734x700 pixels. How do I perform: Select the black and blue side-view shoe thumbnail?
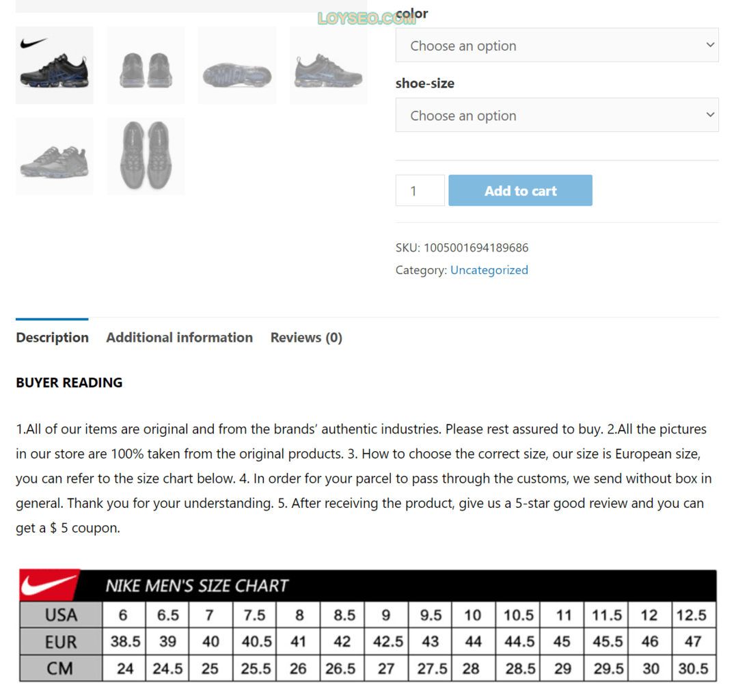click(x=54, y=65)
